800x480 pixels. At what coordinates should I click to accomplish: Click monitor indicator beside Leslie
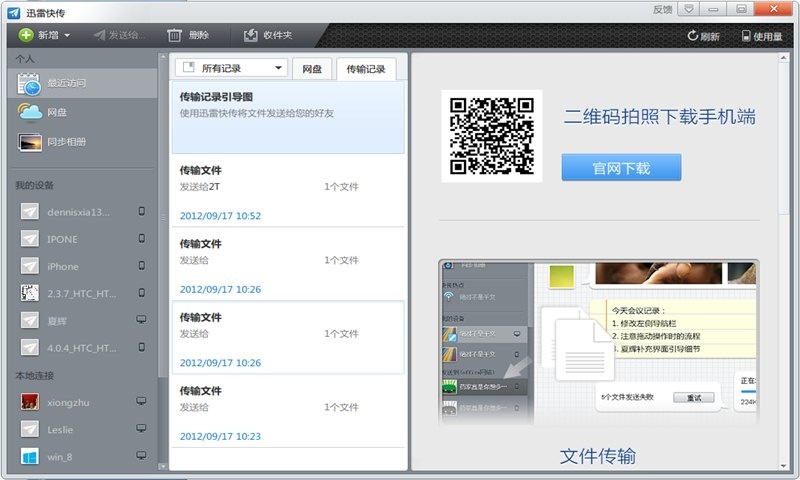[141, 428]
